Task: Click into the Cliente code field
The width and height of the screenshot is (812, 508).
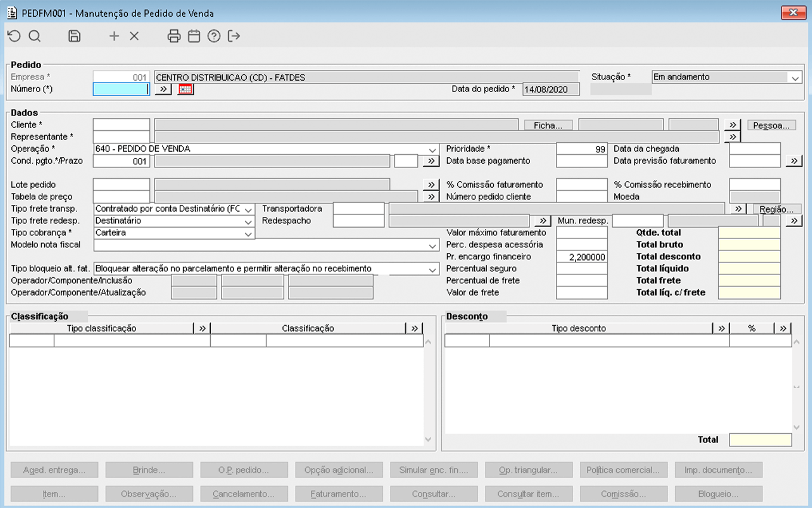Action: tap(121, 125)
